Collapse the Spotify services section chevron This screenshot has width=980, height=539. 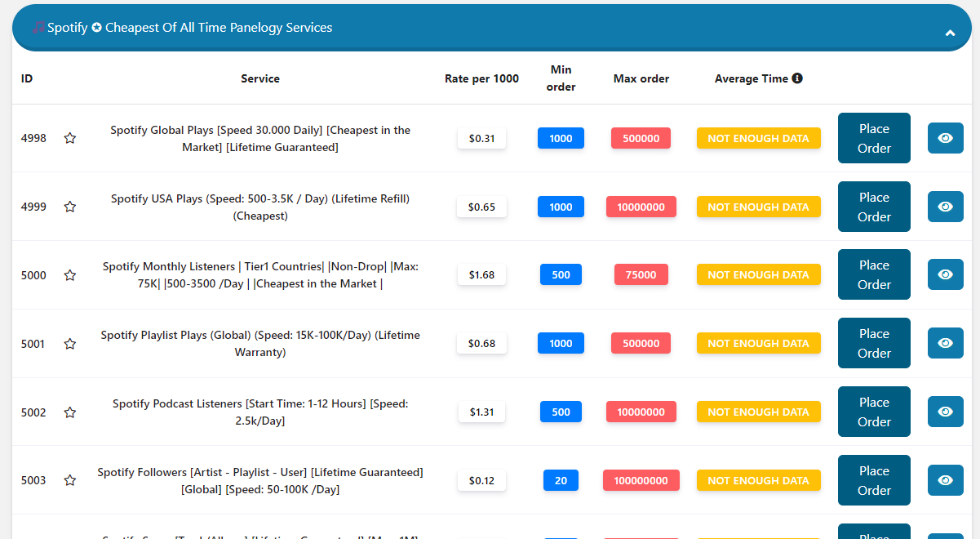pyautogui.click(x=950, y=33)
